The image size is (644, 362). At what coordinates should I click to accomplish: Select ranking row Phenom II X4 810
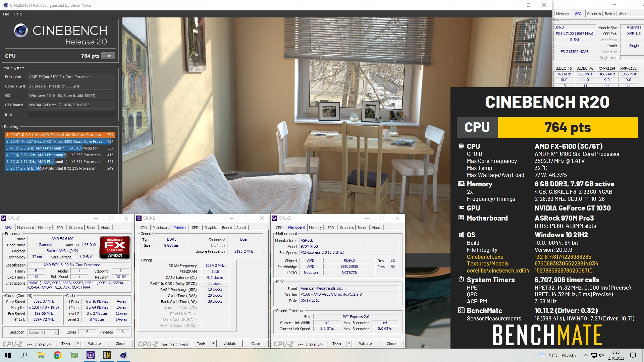pyautogui.click(x=60, y=148)
